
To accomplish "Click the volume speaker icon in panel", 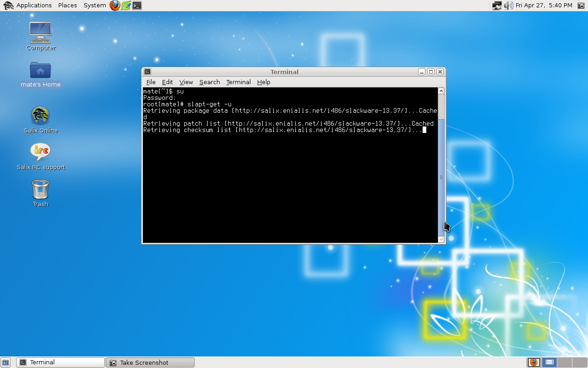I will point(508,6).
